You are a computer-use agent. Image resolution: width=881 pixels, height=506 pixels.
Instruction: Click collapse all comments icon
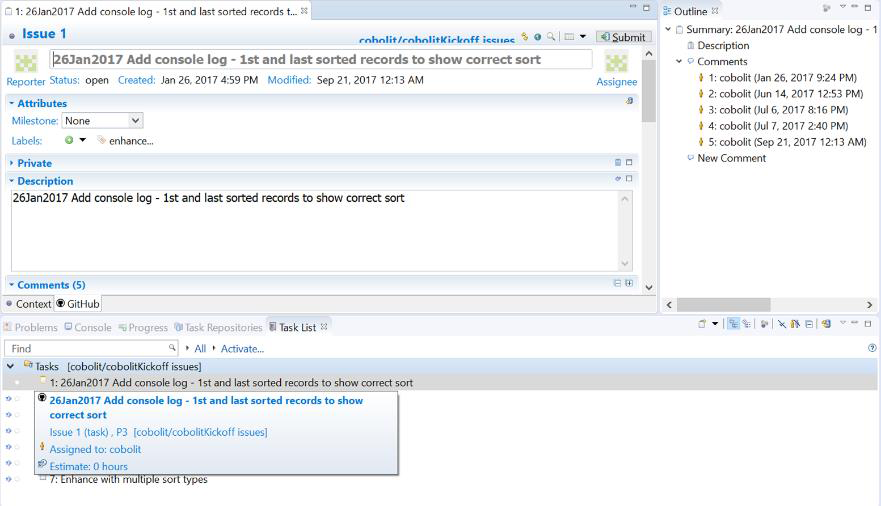(x=617, y=283)
